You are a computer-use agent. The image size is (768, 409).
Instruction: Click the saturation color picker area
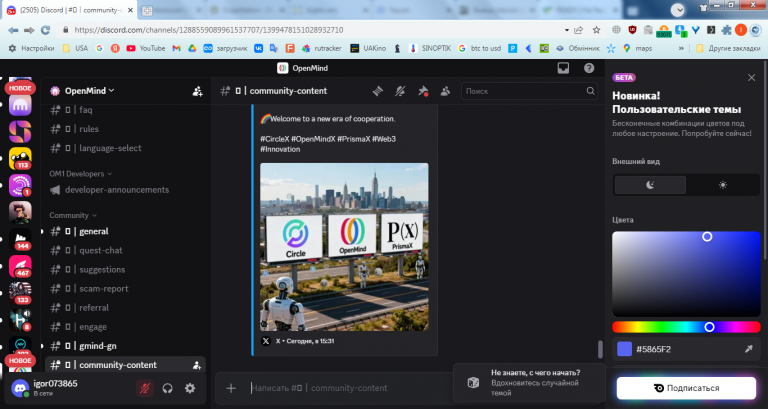(686, 274)
